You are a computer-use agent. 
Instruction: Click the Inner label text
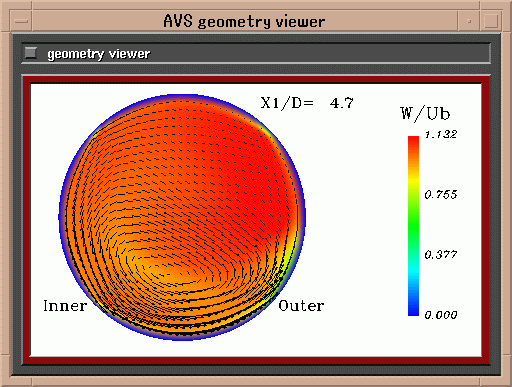65,306
